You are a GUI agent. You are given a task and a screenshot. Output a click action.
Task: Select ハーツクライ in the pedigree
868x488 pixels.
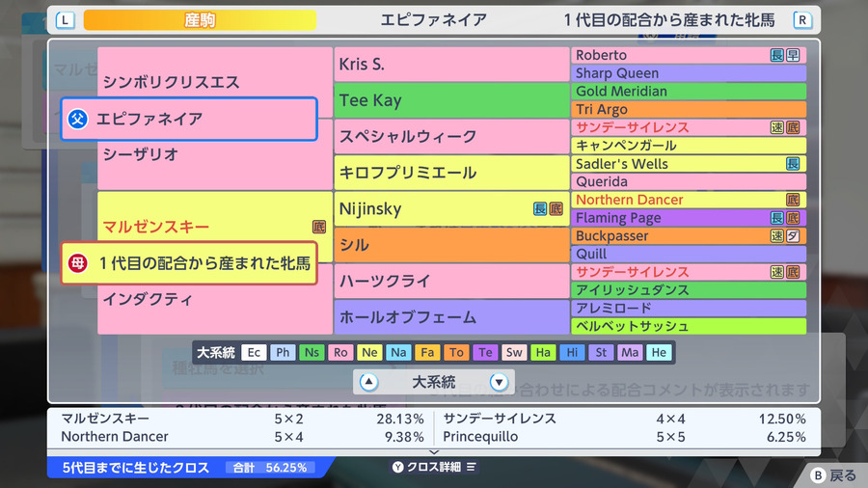coord(451,281)
